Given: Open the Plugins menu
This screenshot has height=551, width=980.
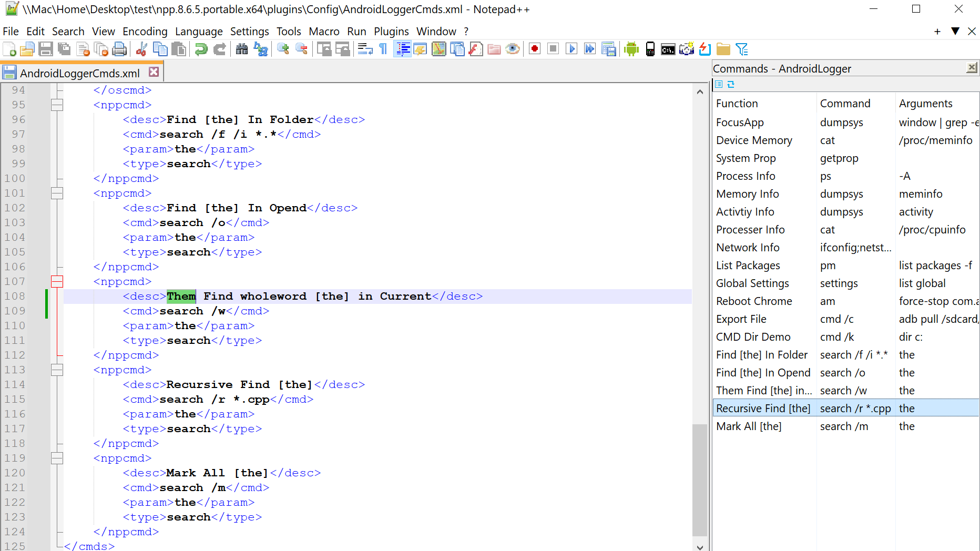Looking at the screenshot, I should 391,32.
